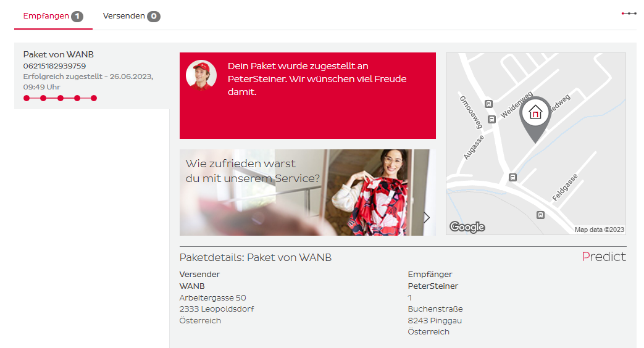Click the Map data ©2023 attribution
The width and height of the screenshot is (644, 348).
pos(599,230)
